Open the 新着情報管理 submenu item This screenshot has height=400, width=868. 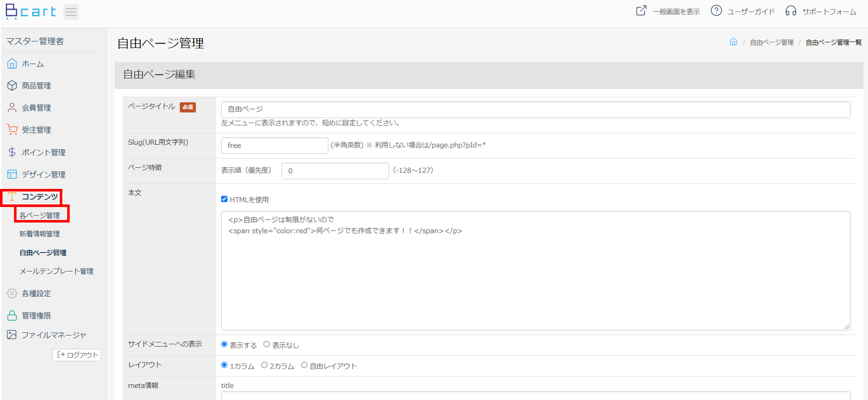tap(39, 234)
